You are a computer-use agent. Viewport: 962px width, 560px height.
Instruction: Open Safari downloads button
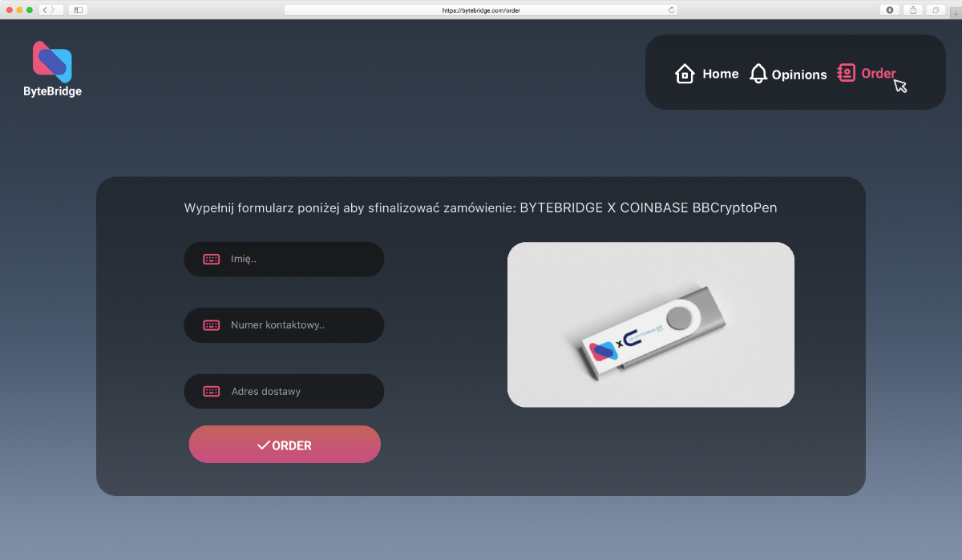point(890,10)
